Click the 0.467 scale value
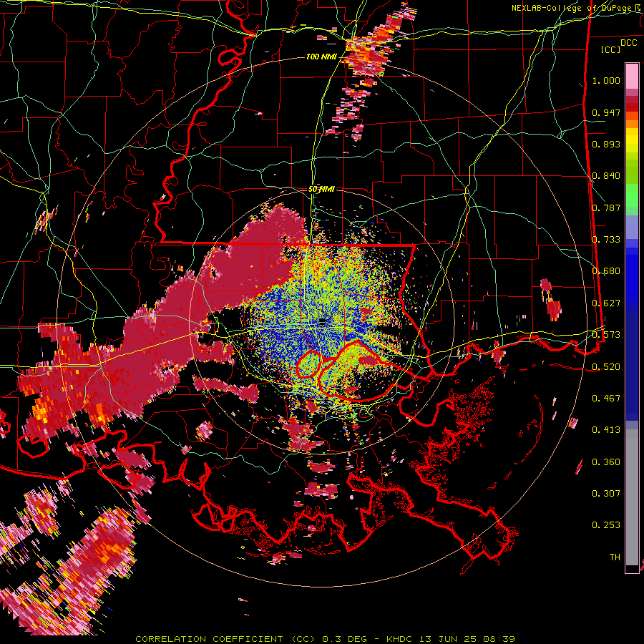 (606, 399)
